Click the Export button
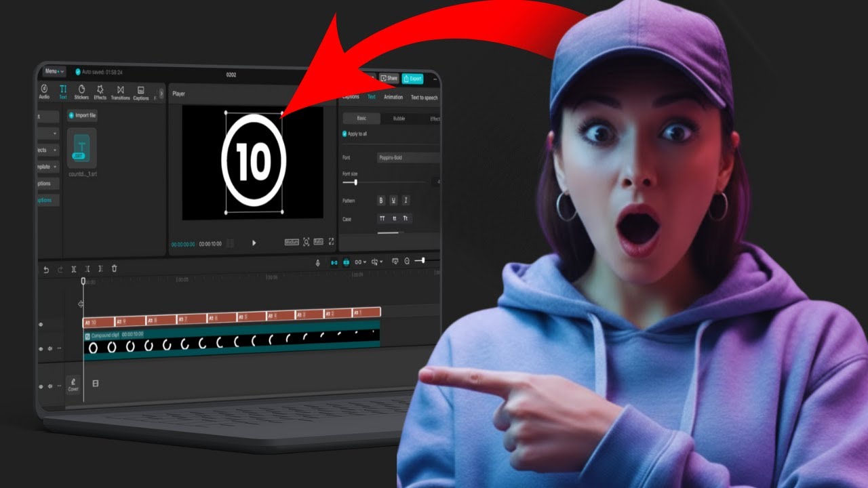Screen dimensions: 868x488 click(x=412, y=79)
